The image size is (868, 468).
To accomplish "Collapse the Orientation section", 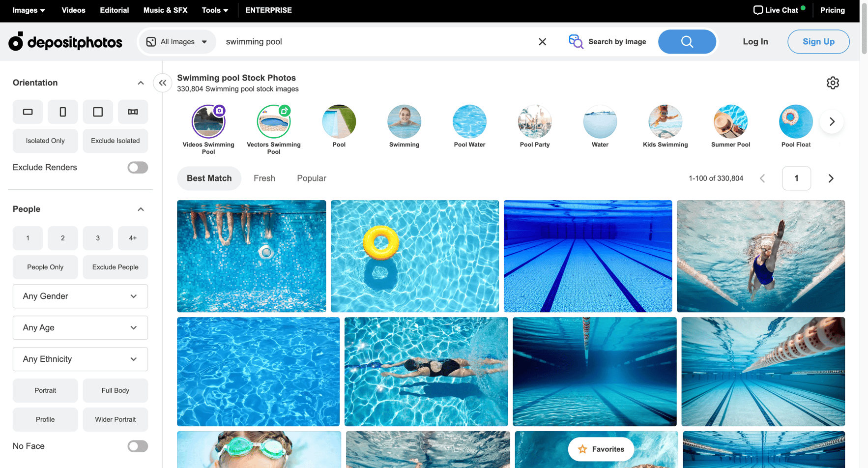I will (x=141, y=83).
